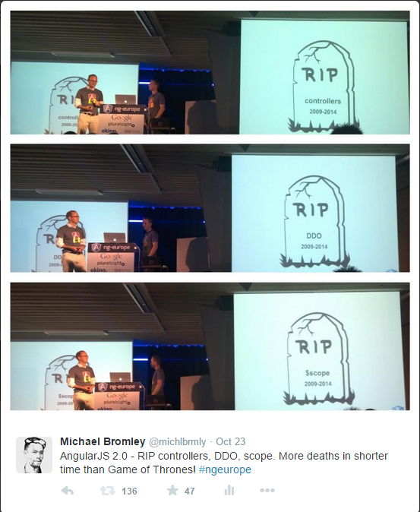Retweet this tweet using the retweet icon
420x512 pixels.
click(107, 491)
